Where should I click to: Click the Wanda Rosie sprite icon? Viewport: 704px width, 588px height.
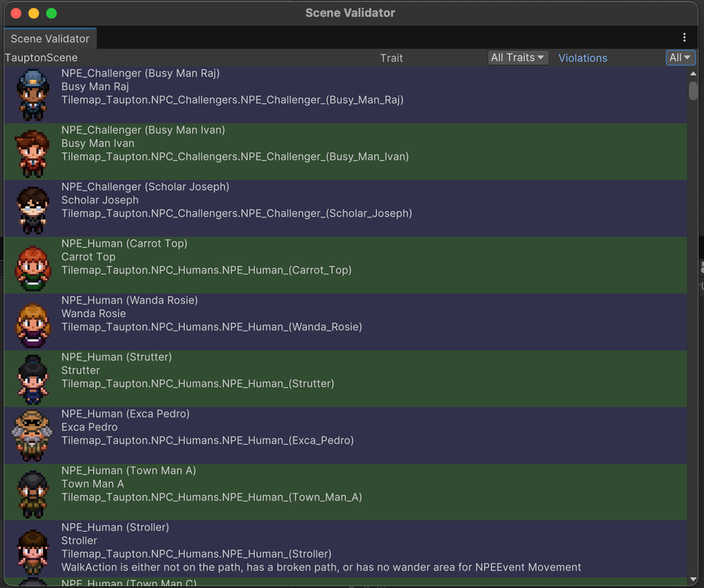32,325
